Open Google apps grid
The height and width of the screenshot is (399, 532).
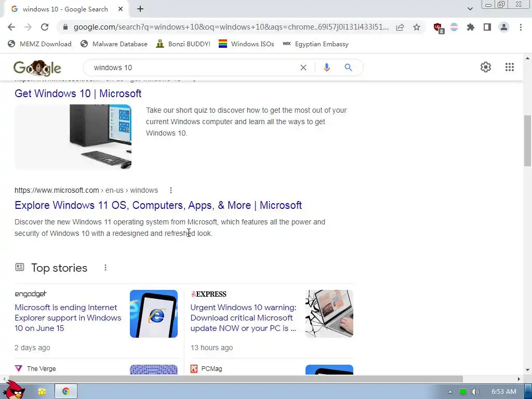coord(509,67)
